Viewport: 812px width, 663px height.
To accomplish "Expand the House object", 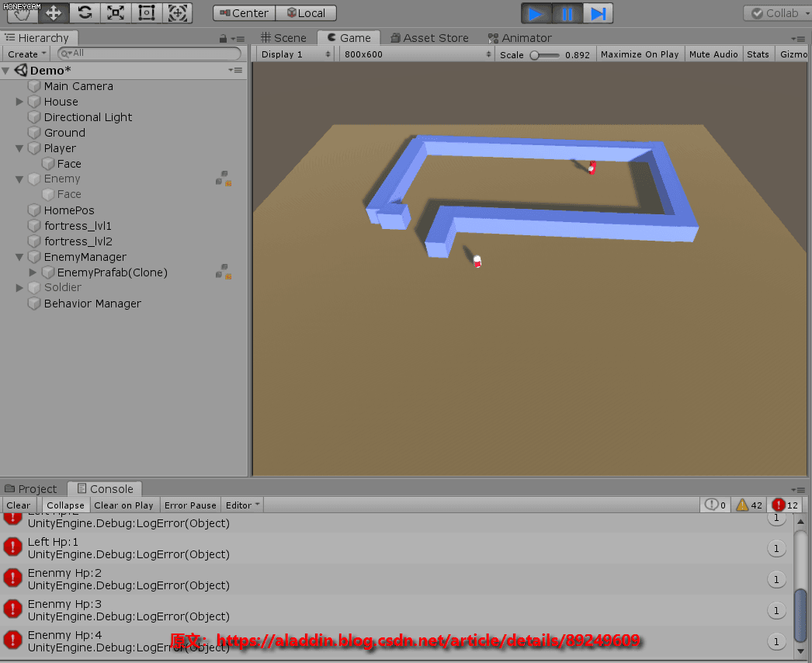I will (x=19, y=102).
